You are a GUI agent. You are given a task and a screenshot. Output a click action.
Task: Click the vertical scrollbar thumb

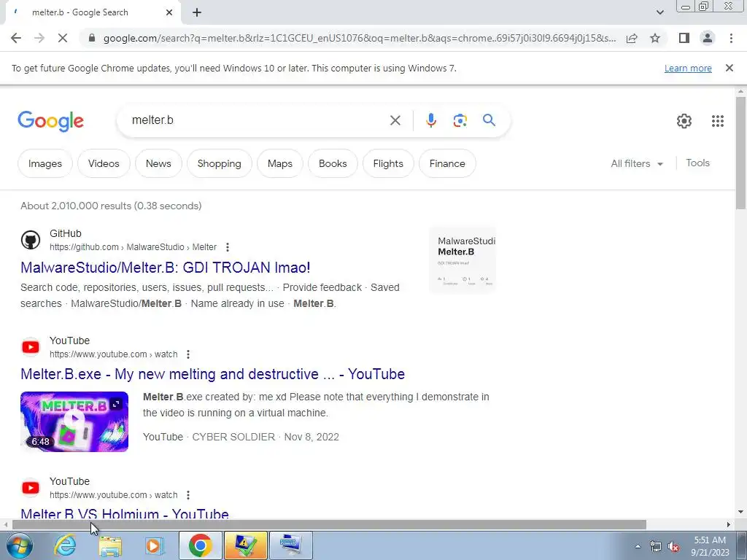tap(740, 152)
